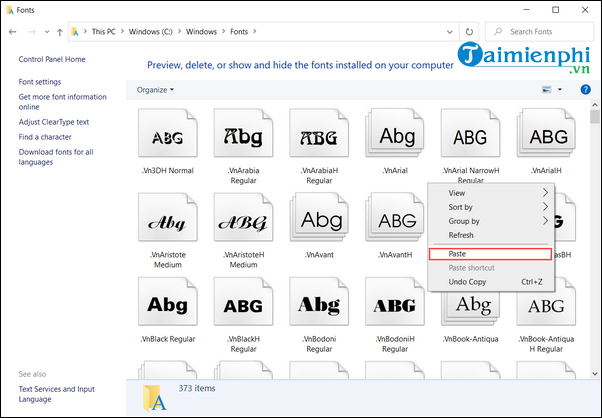Select the .VnBlackH Regular font icon
The width and height of the screenshot is (602, 418).
[x=243, y=302]
